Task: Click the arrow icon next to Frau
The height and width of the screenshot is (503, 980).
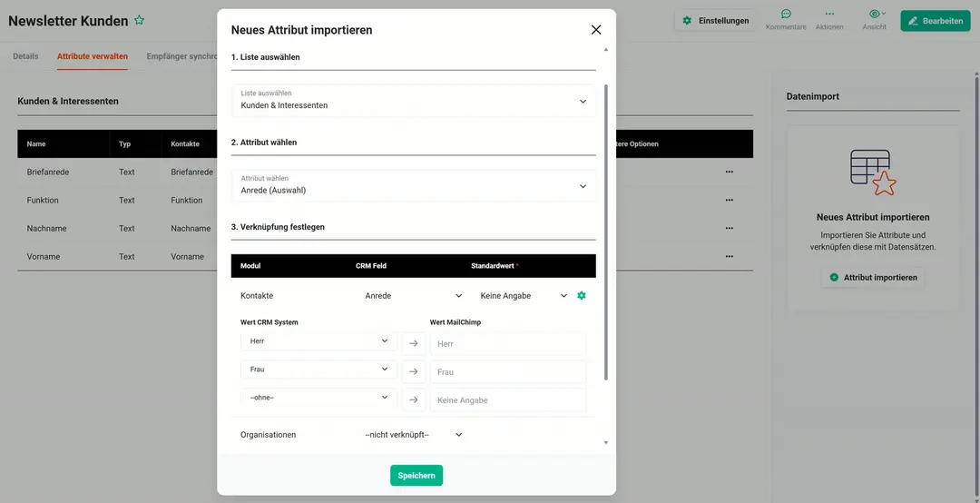Action: tap(413, 371)
